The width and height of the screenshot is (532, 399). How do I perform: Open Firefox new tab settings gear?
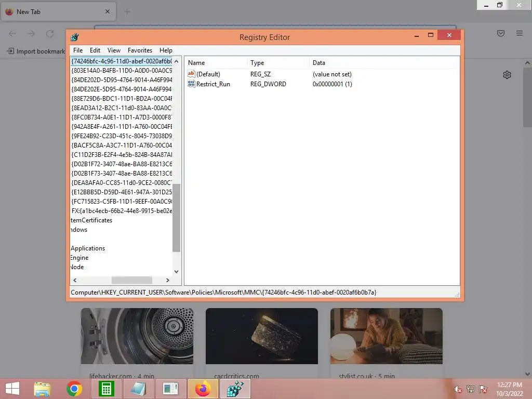click(x=507, y=75)
